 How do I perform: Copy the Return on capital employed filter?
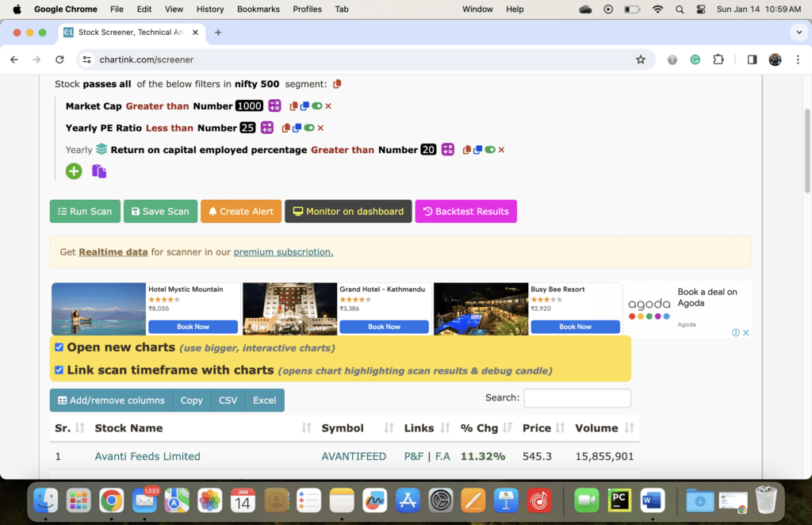[466, 150]
